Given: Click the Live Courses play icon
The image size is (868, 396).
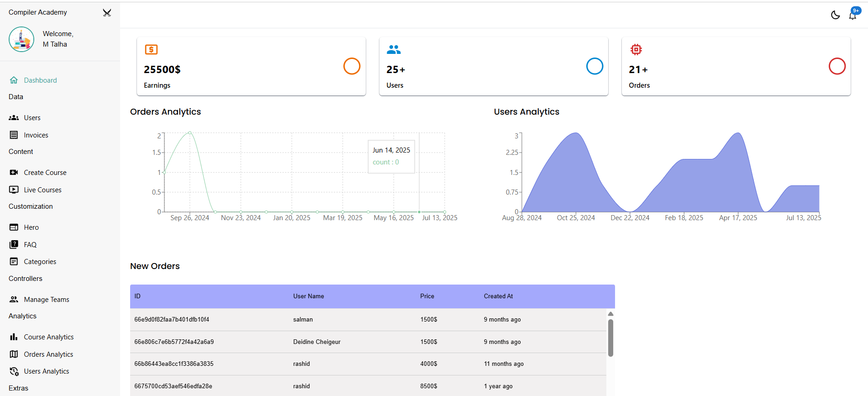Looking at the screenshot, I should (x=14, y=190).
